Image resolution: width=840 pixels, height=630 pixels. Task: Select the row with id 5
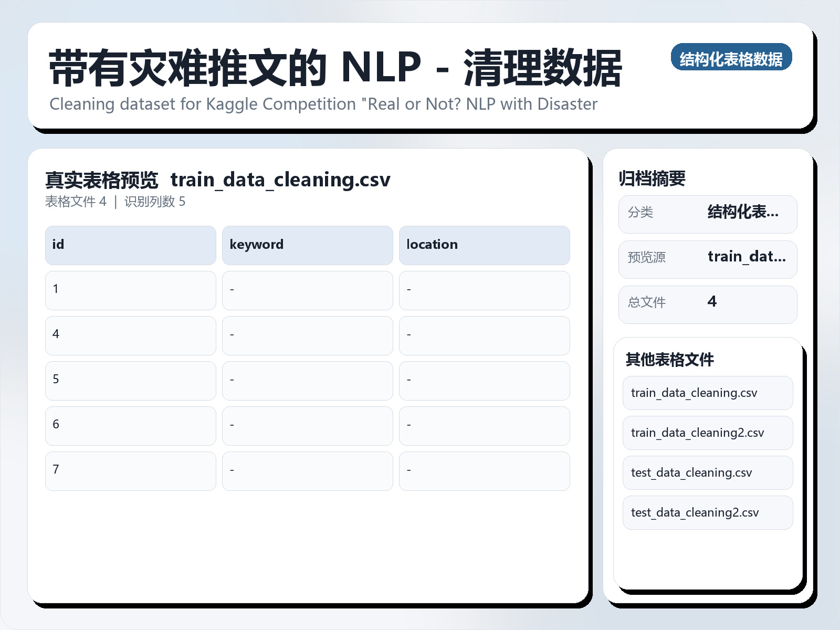(x=130, y=381)
